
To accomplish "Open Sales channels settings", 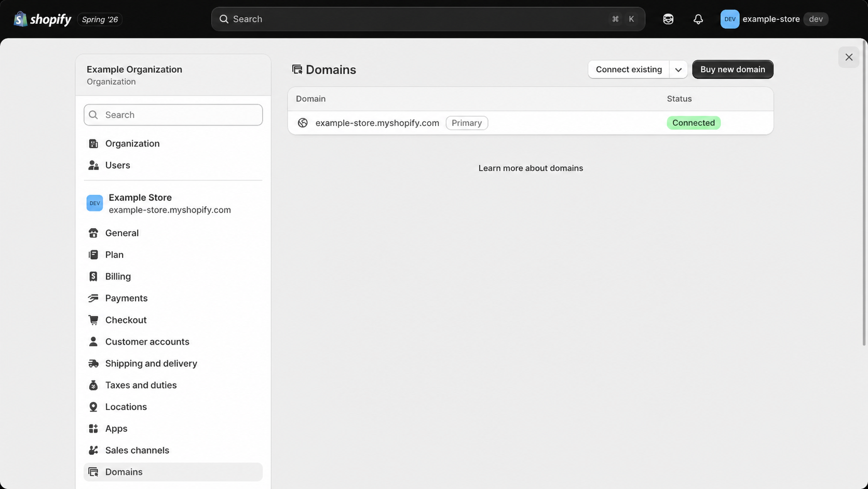I will tap(173, 450).
